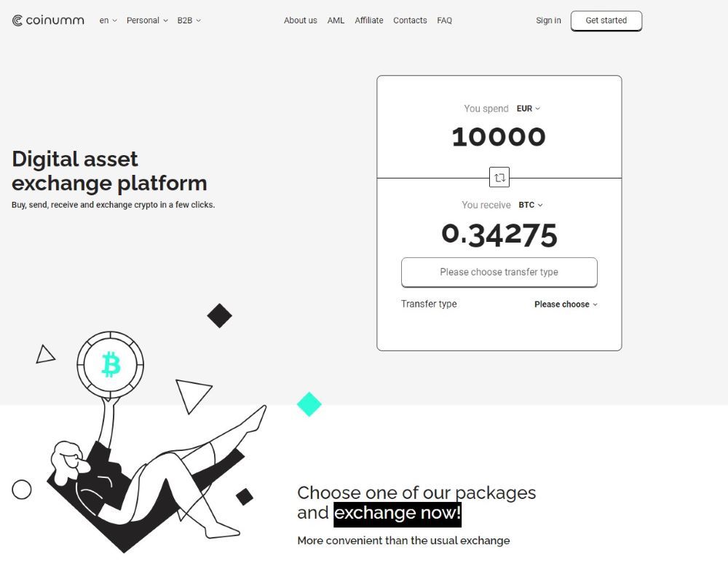Expand the B2B dropdown menu
728x569 pixels.
point(189,20)
